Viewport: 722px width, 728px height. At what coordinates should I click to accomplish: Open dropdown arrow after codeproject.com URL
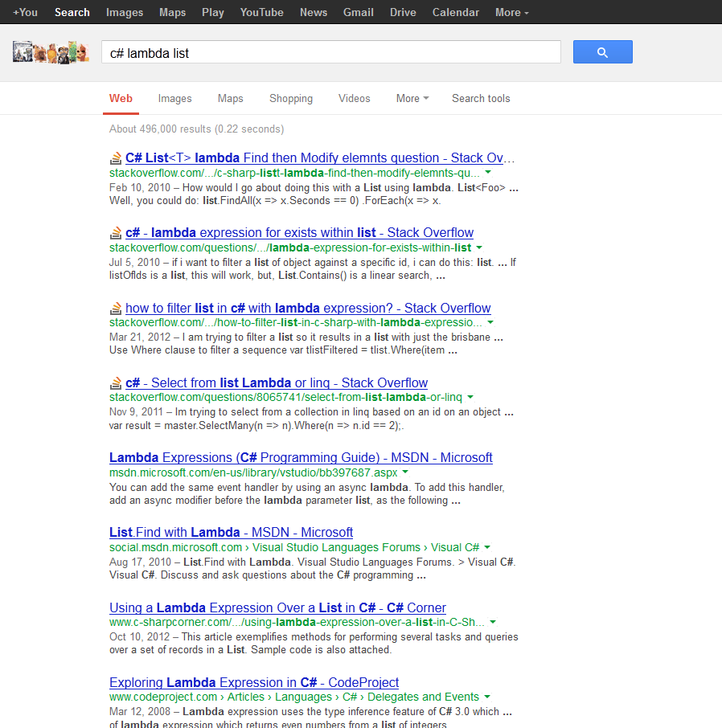click(487, 697)
